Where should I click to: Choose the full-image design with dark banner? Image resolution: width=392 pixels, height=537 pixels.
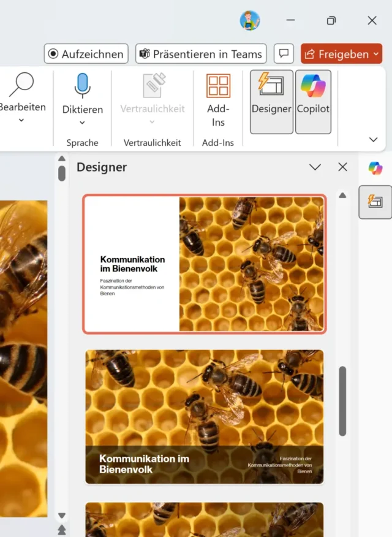(x=205, y=417)
